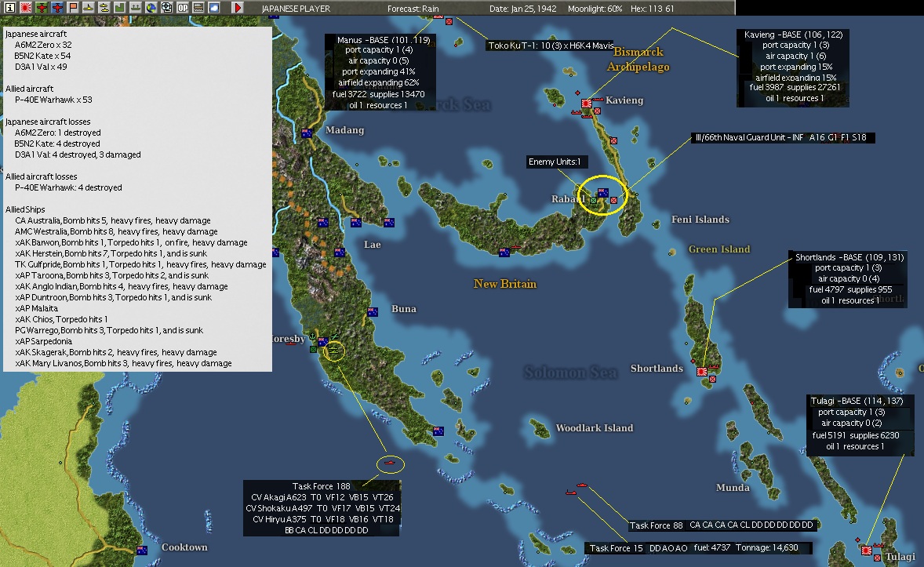924x567 pixels.
Task: Open the single yellow ship toolbar icon
Action: (89, 8)
